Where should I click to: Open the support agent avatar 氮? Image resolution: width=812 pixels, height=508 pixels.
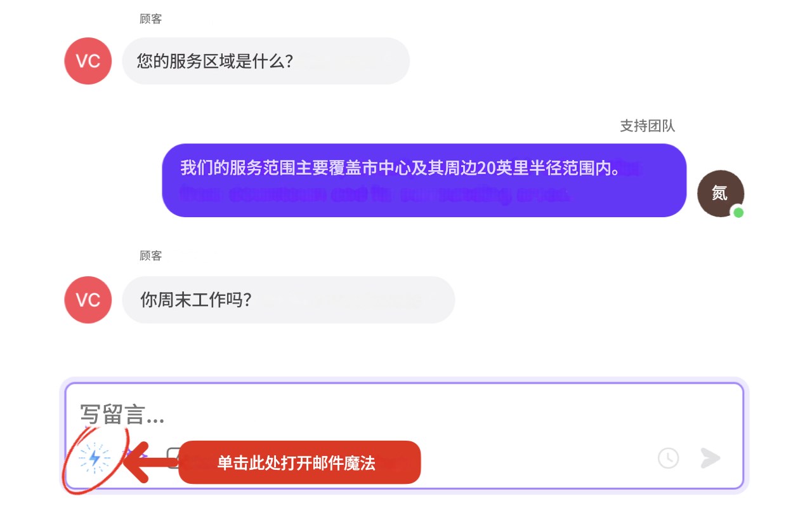coord(720,194)
